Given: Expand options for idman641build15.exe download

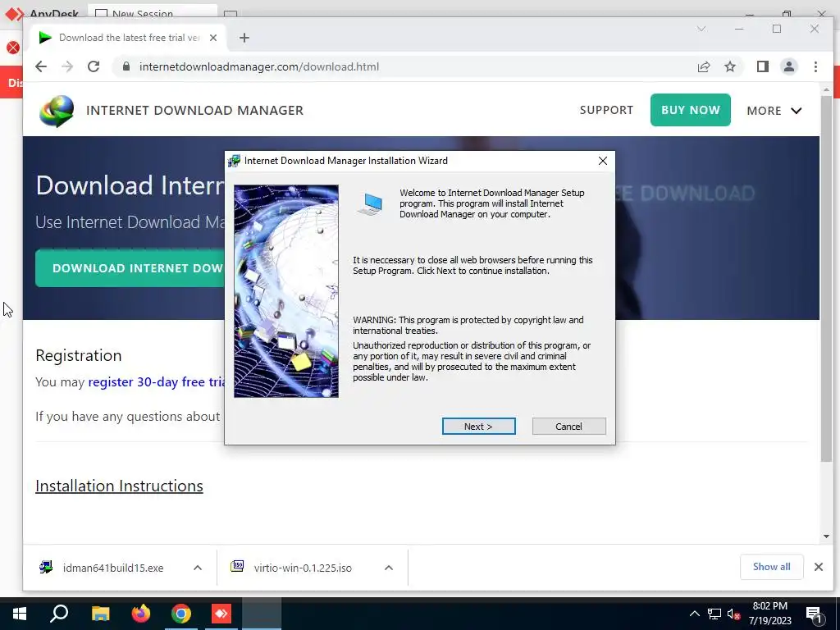Looking at the screenshot, I should [x=198, y=568].
